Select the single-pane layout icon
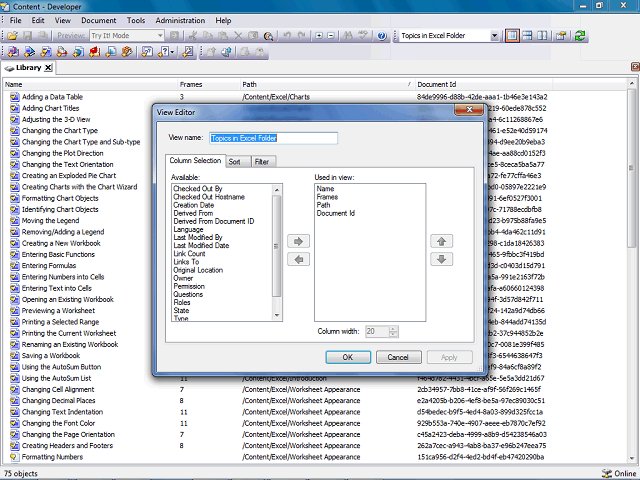Screen dimensions: 640x480 point(512,36)
